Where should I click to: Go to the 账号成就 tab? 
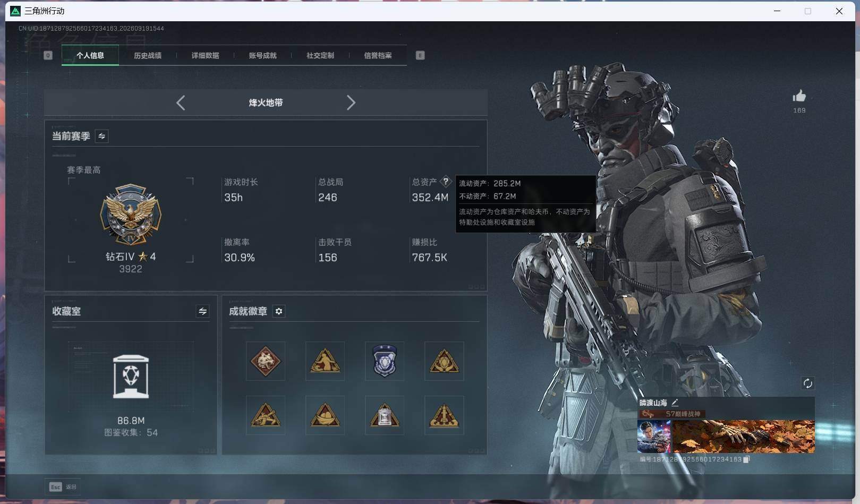[x=262, y=55]
